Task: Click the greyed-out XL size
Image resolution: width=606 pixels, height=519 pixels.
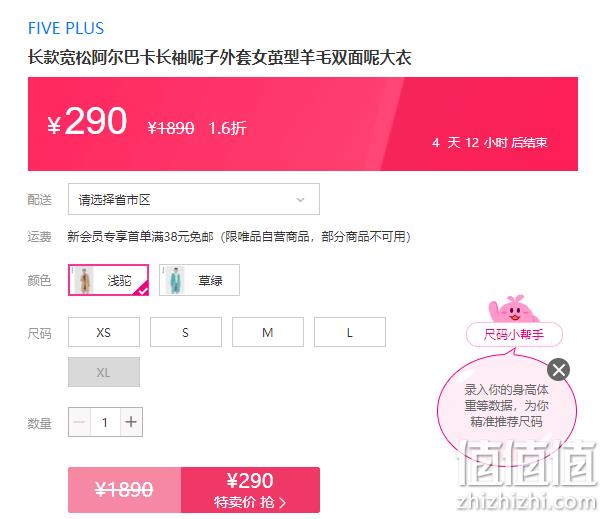Action: pos(104,372)
